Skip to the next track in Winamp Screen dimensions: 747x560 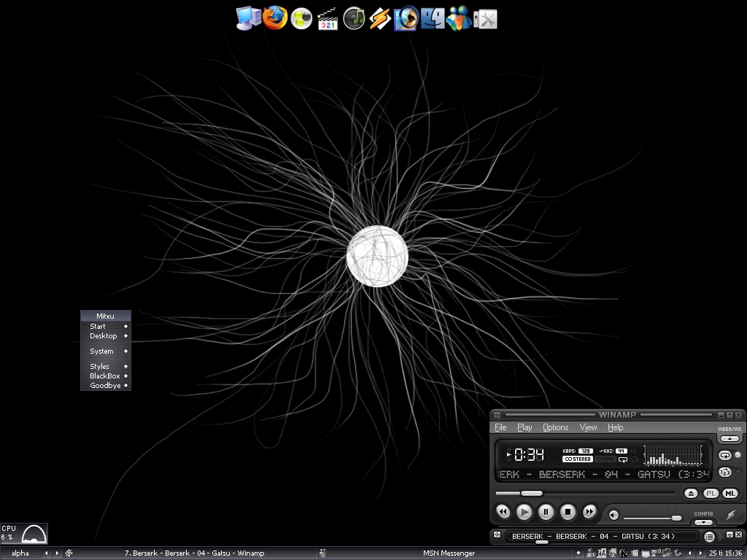tap(589, 512)
